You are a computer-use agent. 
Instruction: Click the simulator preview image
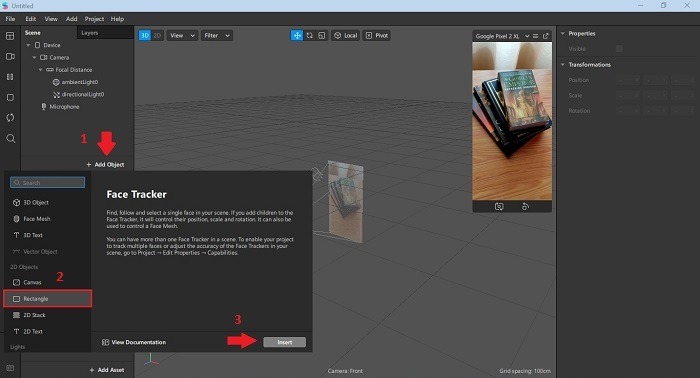(x=512, y=121)
